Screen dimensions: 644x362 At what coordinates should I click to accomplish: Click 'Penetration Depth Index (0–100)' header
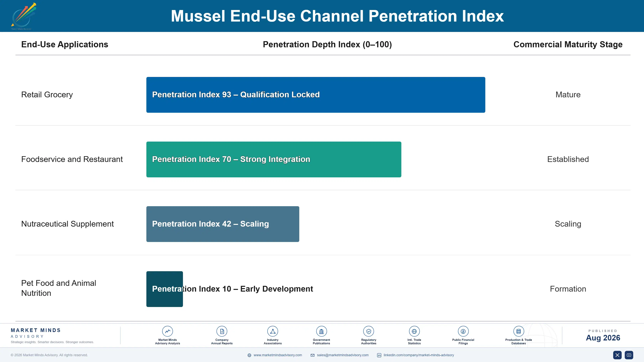[x=327, y=44]
